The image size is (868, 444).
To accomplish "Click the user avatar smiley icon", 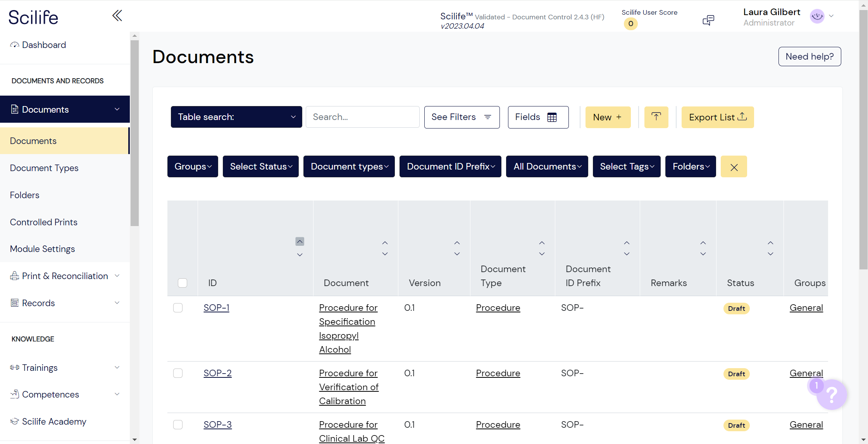I will (817, 16).
